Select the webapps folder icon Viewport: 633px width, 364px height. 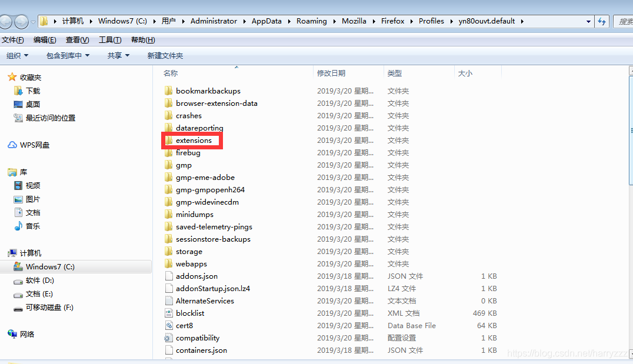tap(169, 263)
